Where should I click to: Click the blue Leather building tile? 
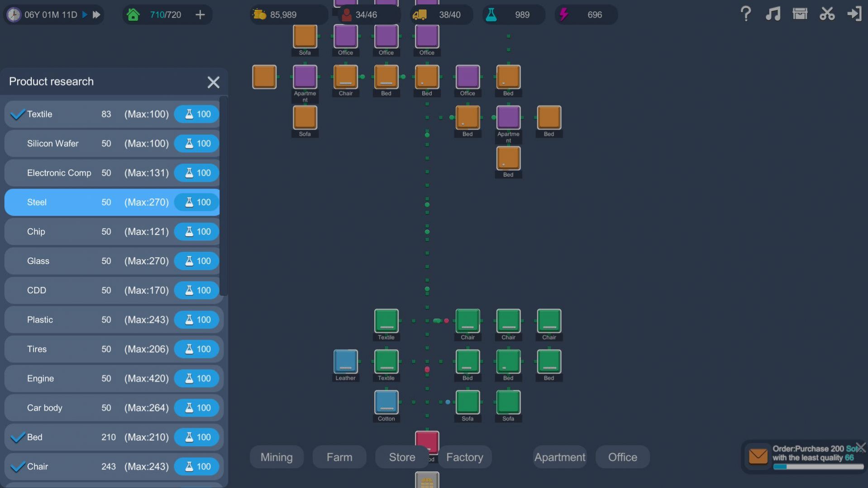click(x=345, y=361)
